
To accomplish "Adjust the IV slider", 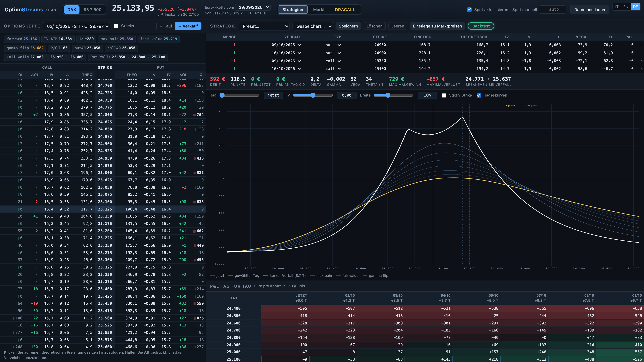I will pyautogui.click(x=313, y=95).
